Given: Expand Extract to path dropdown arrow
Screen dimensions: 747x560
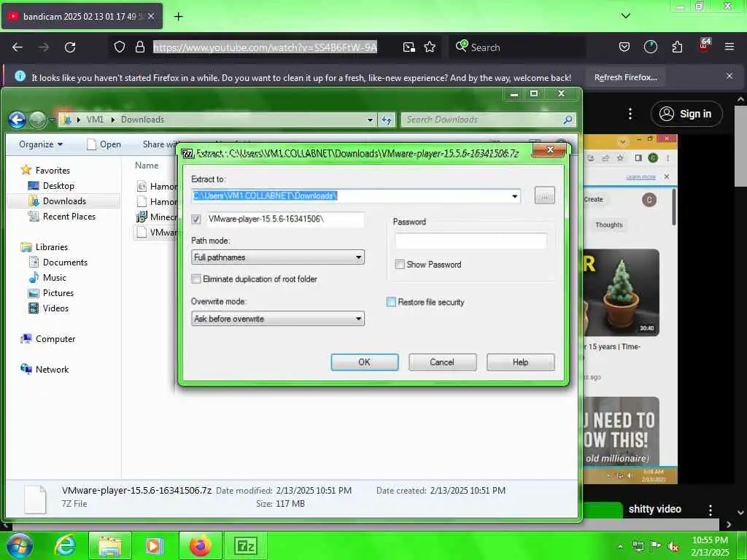Looking at the screenshot, I should coord(514,196).
